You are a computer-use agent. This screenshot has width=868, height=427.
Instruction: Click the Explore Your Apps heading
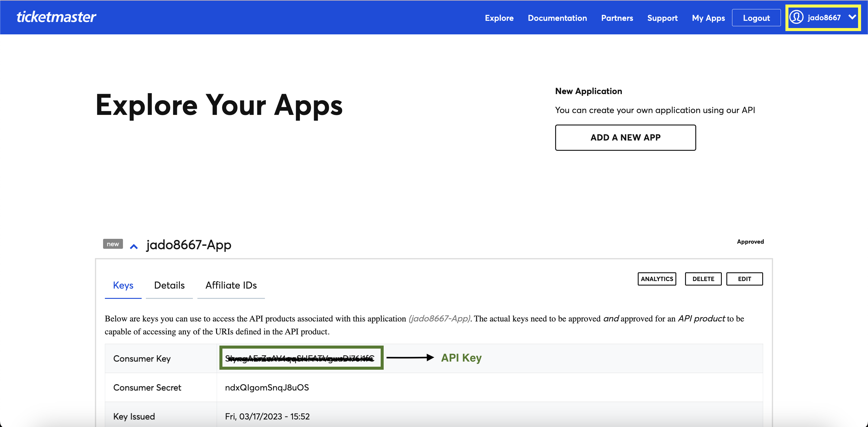(219, 105)
